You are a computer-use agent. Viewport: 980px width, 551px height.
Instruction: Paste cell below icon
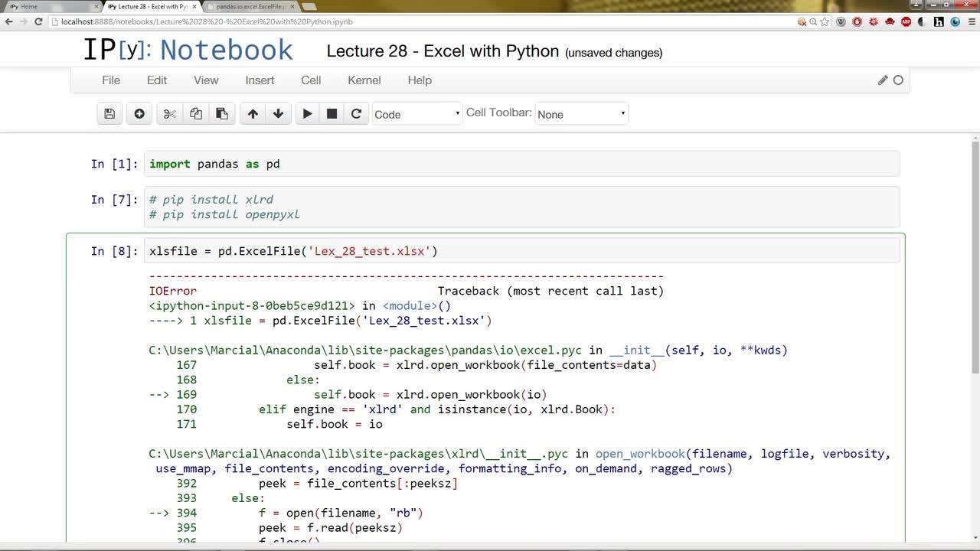click(x=222, y=114)
